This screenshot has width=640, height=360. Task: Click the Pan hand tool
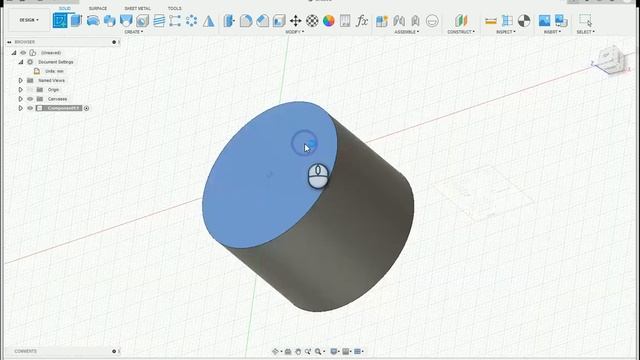click(298, 351)
